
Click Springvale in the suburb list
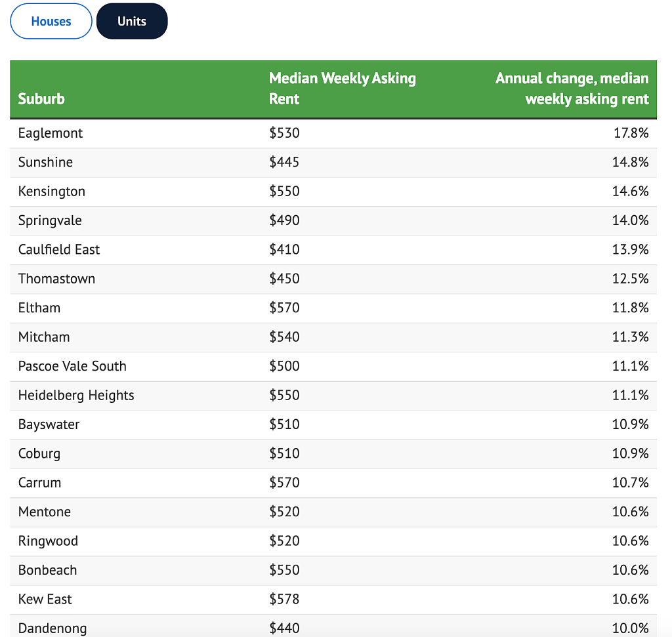(x=50, y=220)
